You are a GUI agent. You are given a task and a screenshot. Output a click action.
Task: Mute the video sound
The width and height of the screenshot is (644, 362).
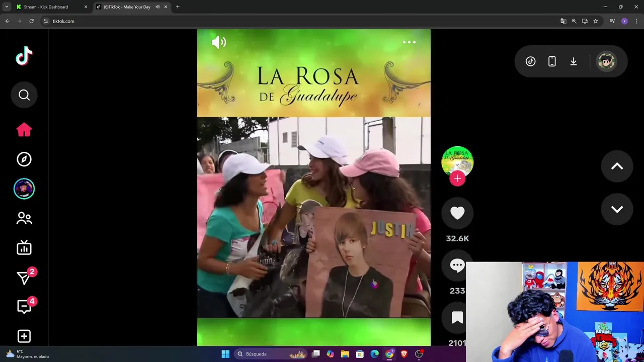218,42
